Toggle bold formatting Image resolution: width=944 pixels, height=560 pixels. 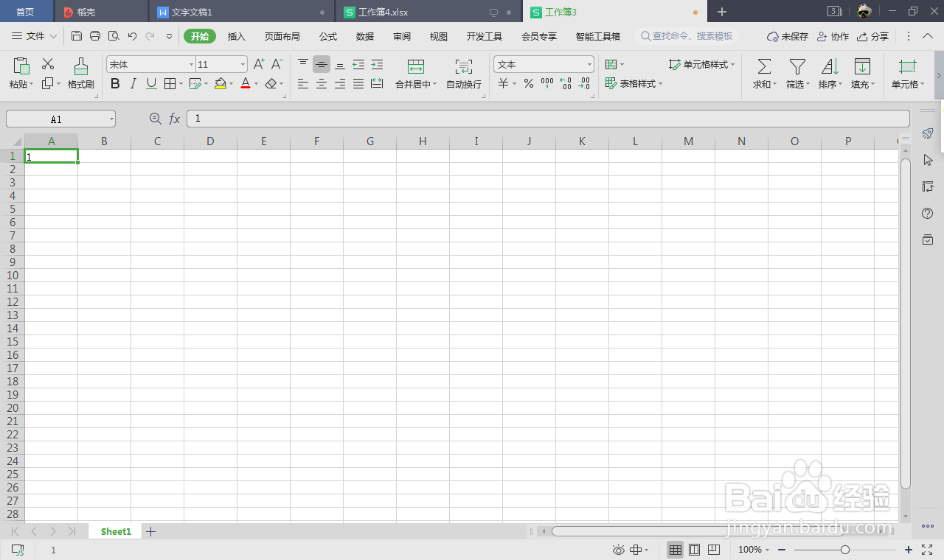pos(115,83)
